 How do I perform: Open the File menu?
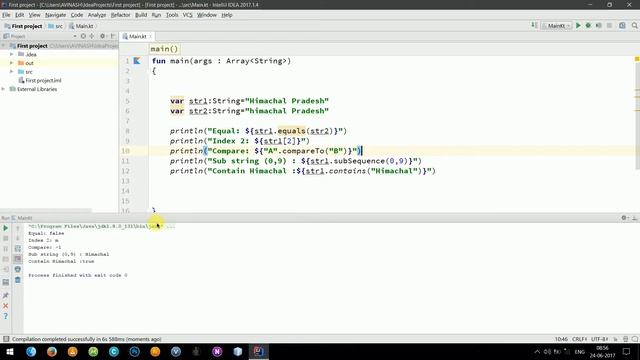pyautogui.click(x=6, y=15)
